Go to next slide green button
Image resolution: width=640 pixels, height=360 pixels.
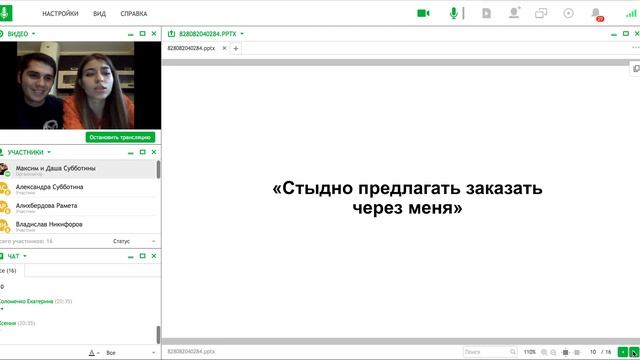[x=634, y=352]
